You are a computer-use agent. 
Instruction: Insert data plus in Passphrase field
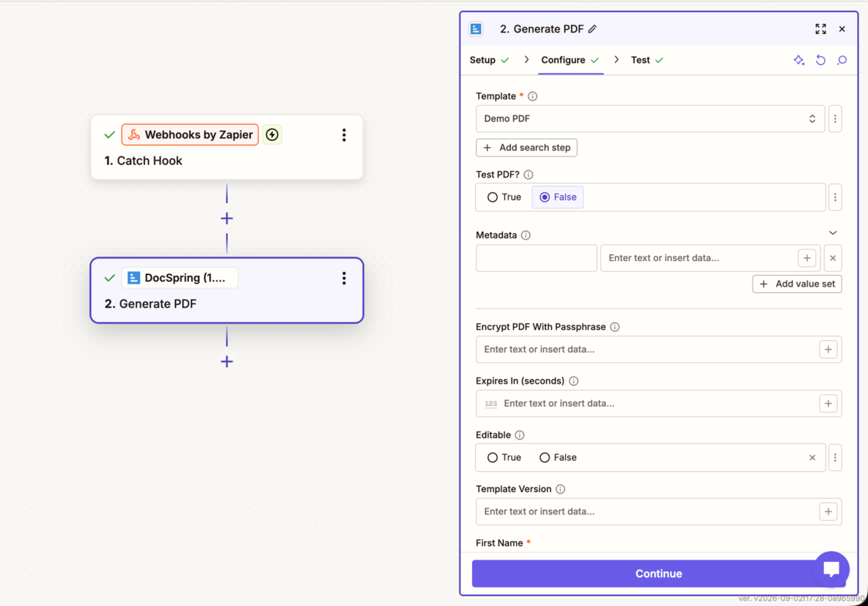point(828,349)
